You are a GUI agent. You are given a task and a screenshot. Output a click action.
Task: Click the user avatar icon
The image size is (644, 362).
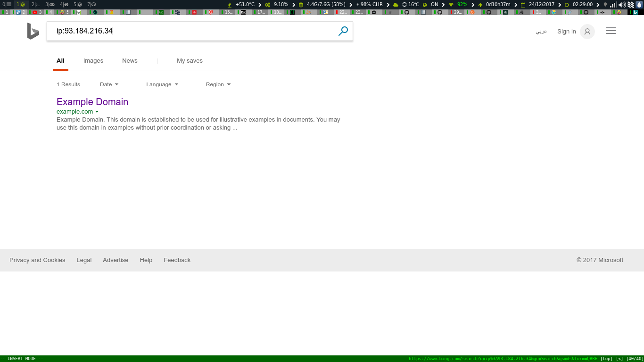[587, 32]
